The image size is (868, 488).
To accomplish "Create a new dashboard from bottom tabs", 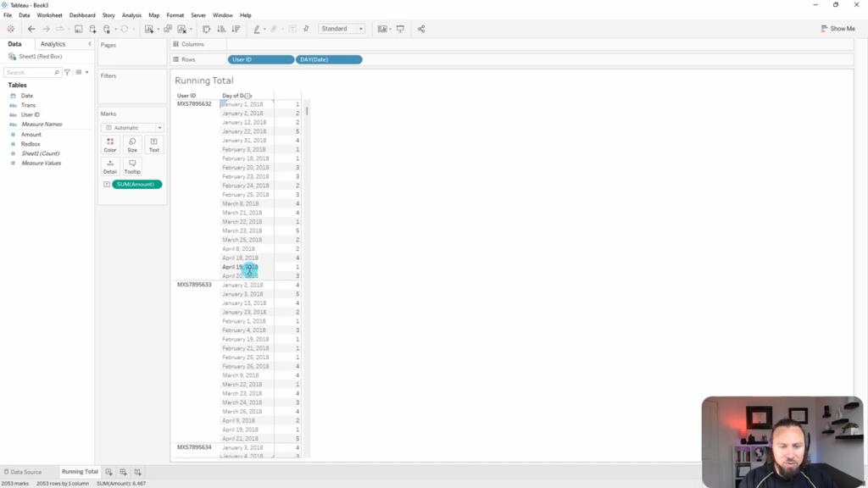I will tap(123, 472).
